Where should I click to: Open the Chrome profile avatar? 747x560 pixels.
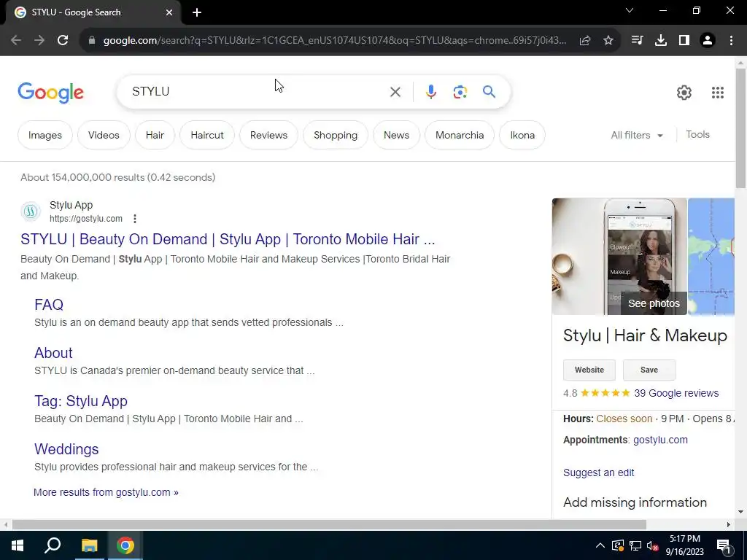coord(708,41)
